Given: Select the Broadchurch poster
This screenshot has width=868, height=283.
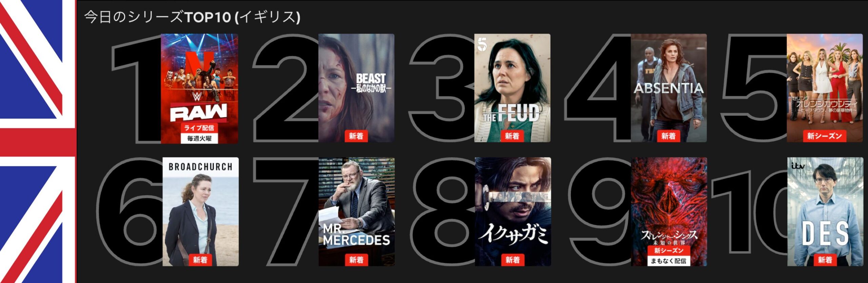Looking at the screenshot, I should point(200,212).
